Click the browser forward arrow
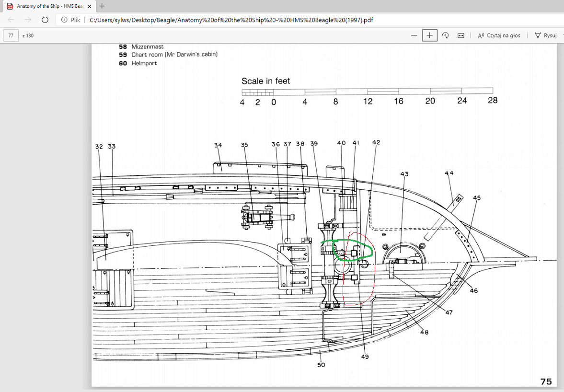564x392 pixels. point(28,20)
